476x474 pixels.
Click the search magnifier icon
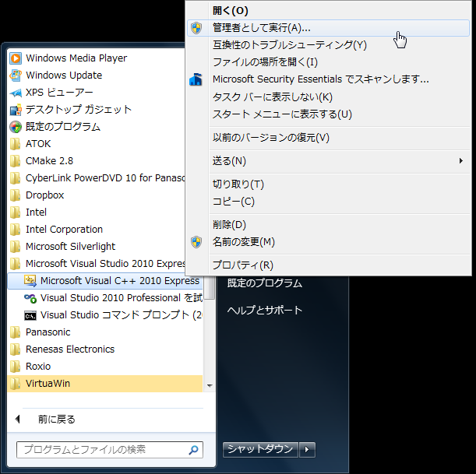[193, 450]
